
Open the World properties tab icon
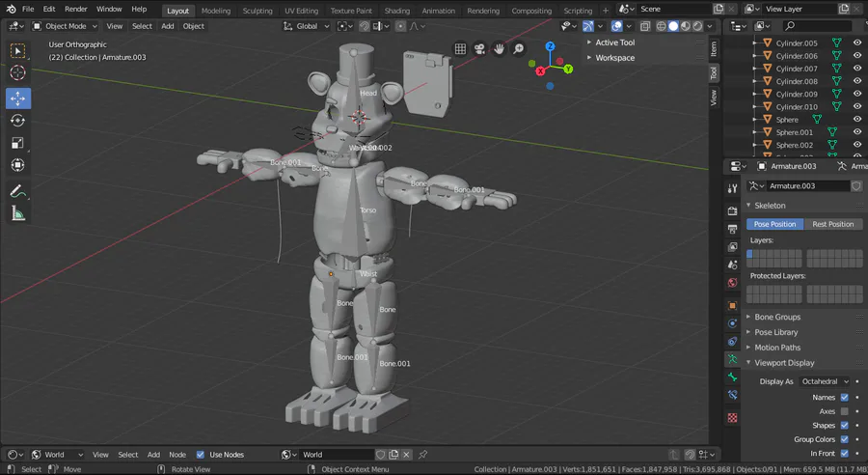[732, 283]
